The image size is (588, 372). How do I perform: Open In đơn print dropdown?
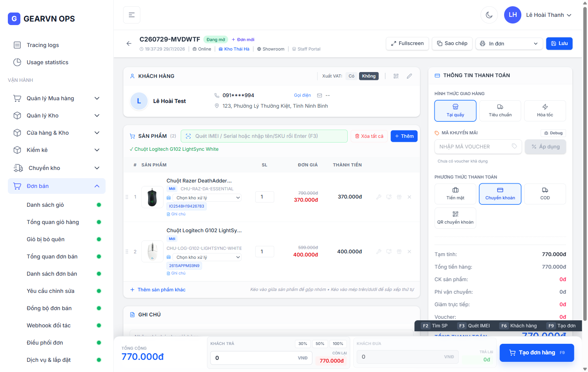(x=509, y=43)
